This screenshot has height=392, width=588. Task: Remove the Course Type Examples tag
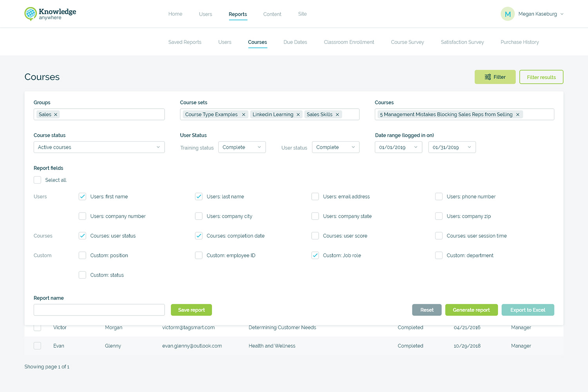243,115
